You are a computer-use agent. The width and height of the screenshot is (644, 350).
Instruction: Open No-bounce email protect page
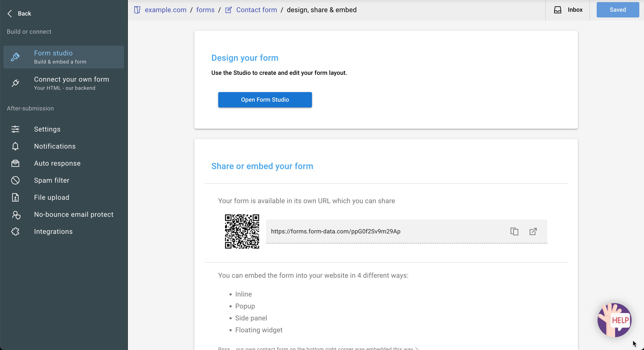pyautogui.click(x=74, y=214)
